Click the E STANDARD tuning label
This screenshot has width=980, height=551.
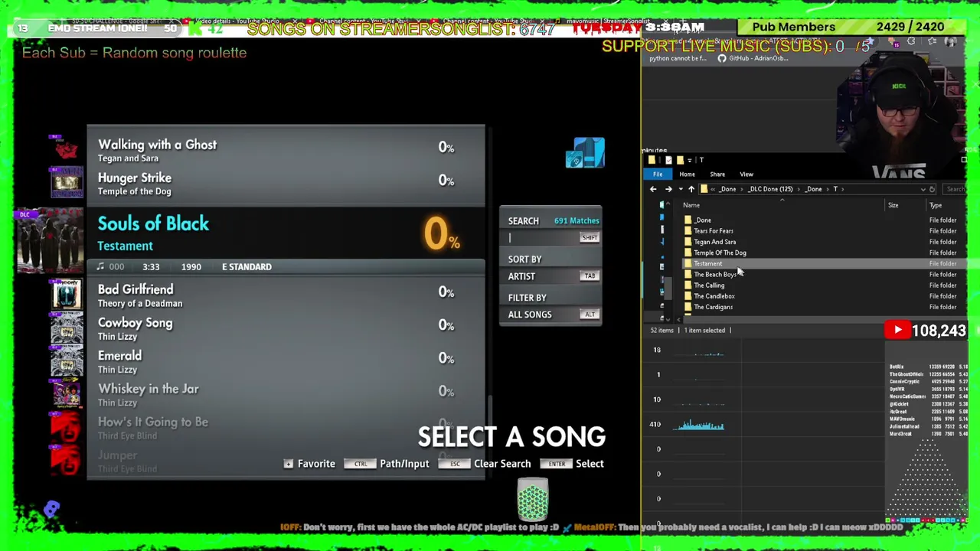point(247,267)
